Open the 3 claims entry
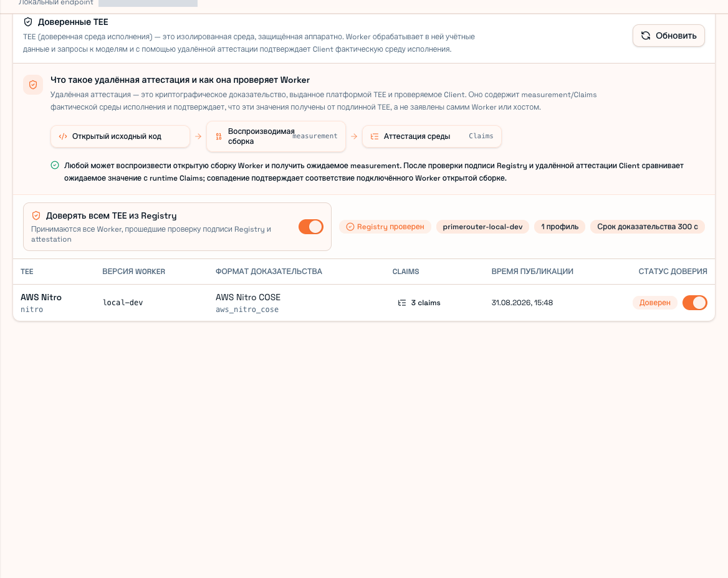This screenshot has width=728, height=578. click(x=419, y=303)
